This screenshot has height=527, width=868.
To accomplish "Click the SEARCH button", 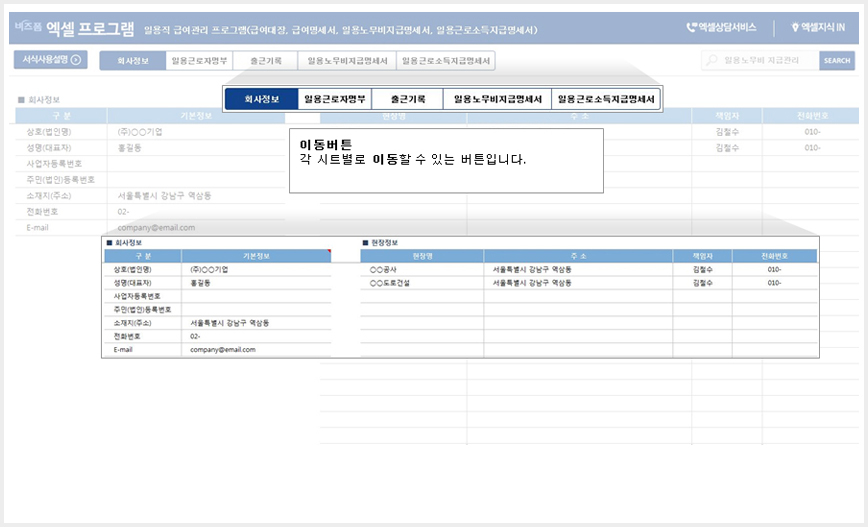I will (x=836, y=60).
